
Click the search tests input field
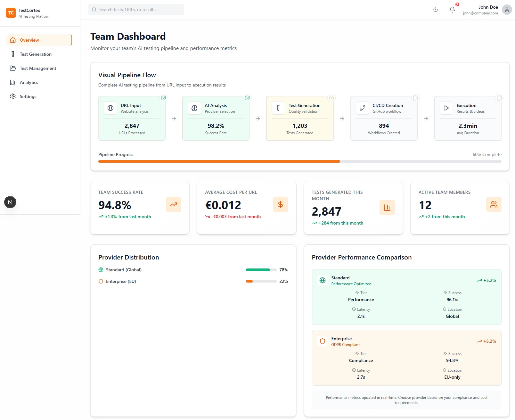[136, 10]
